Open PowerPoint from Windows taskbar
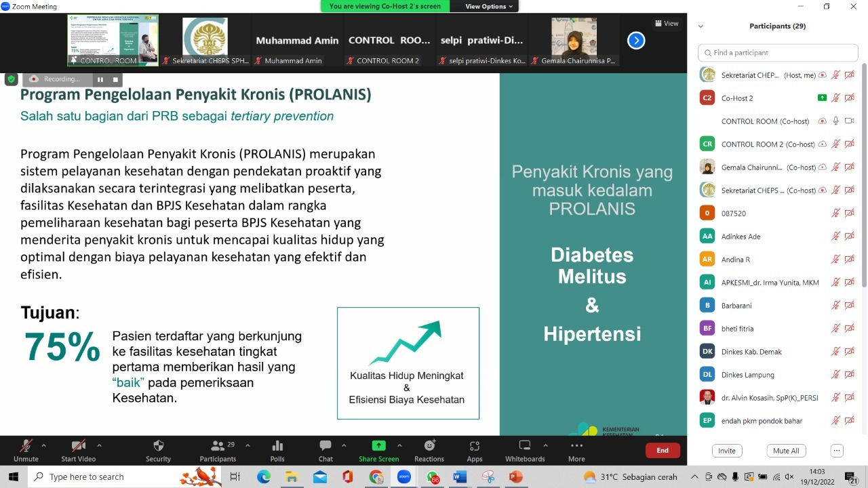 515,476
